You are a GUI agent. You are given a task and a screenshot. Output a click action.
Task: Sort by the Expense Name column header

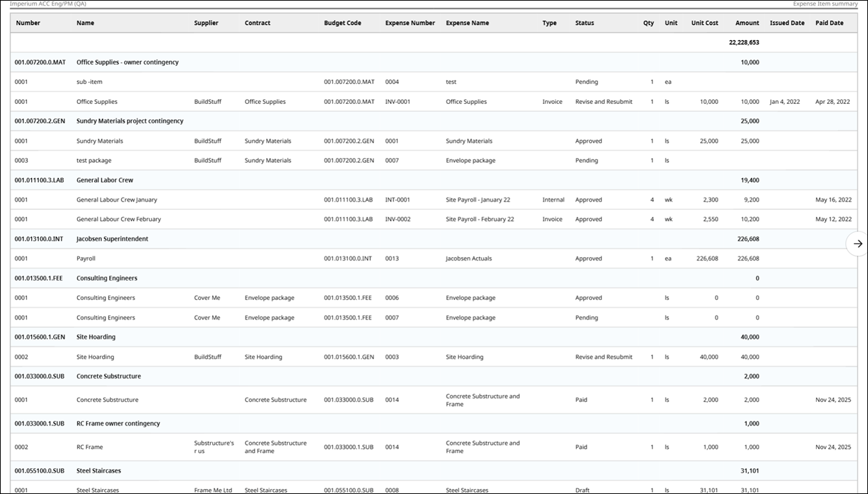[467, 23]
